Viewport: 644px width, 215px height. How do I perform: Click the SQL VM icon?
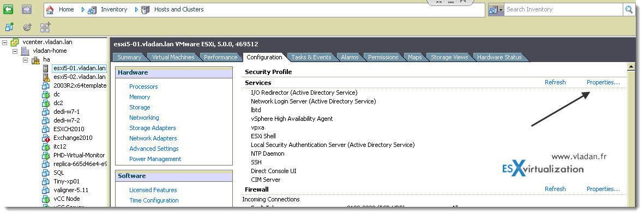pos(46,173)
